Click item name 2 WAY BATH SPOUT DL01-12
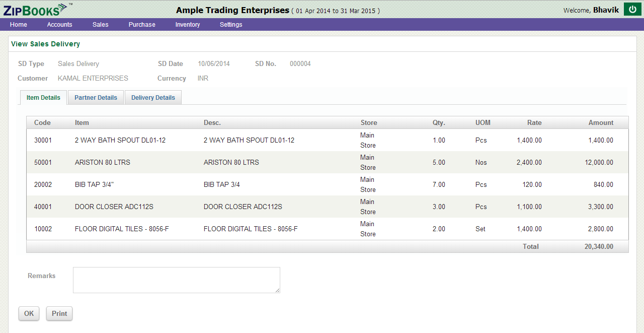Screen dimensions: 644x333 [120, 141]
